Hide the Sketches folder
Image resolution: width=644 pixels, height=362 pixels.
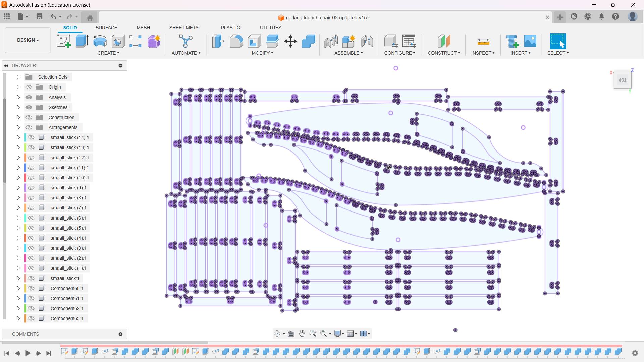[29, 107]
